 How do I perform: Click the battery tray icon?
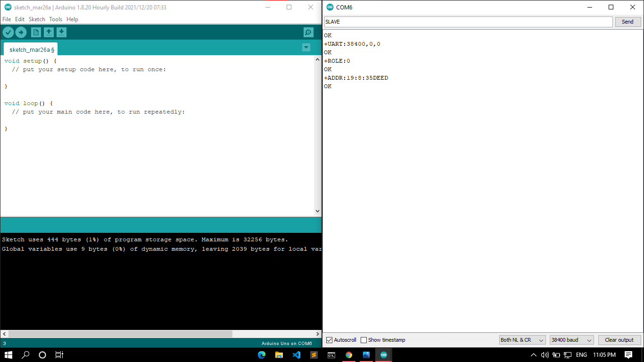coord(556,354)
